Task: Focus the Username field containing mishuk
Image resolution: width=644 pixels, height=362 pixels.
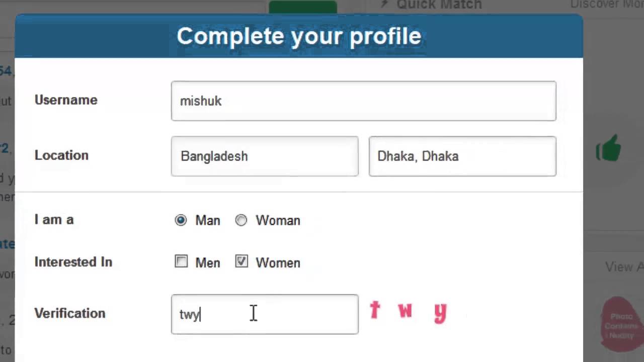Action: [x=363, y=101]
